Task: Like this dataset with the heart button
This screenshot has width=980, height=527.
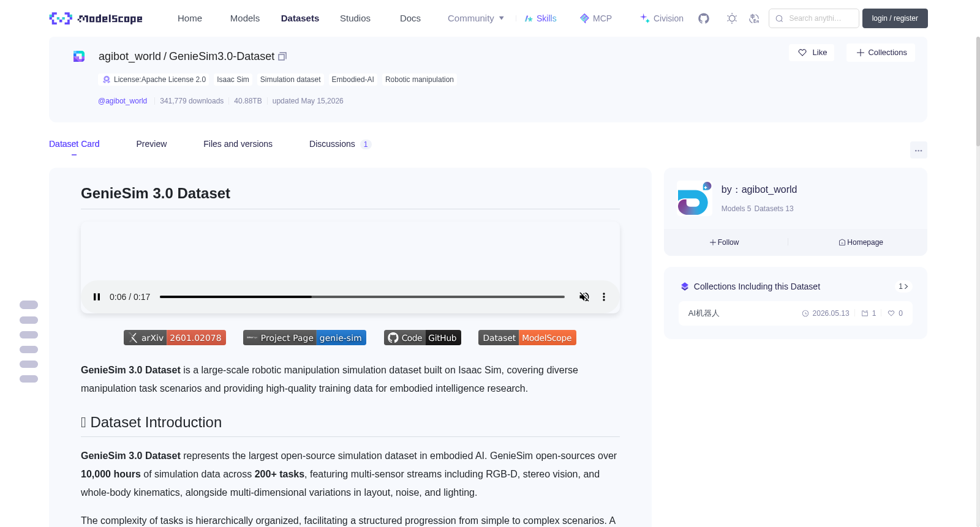Action: tap(812, 53)
